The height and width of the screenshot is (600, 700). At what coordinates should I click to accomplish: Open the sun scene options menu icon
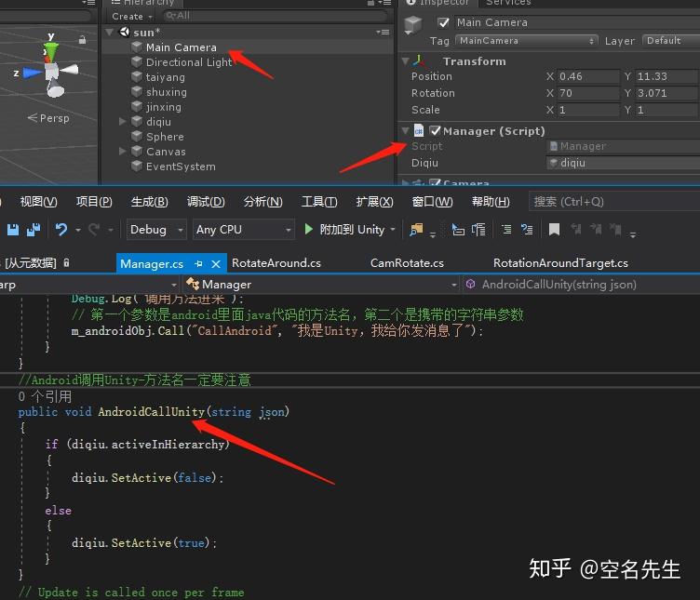[383, 33]
